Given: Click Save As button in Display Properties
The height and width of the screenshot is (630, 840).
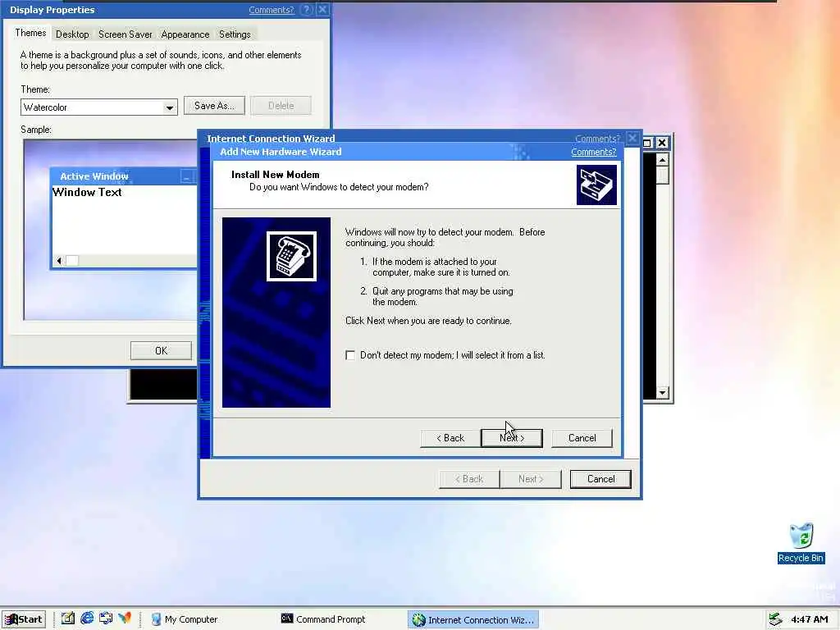Looking at the screenshot, I should [x=214, y=106].
